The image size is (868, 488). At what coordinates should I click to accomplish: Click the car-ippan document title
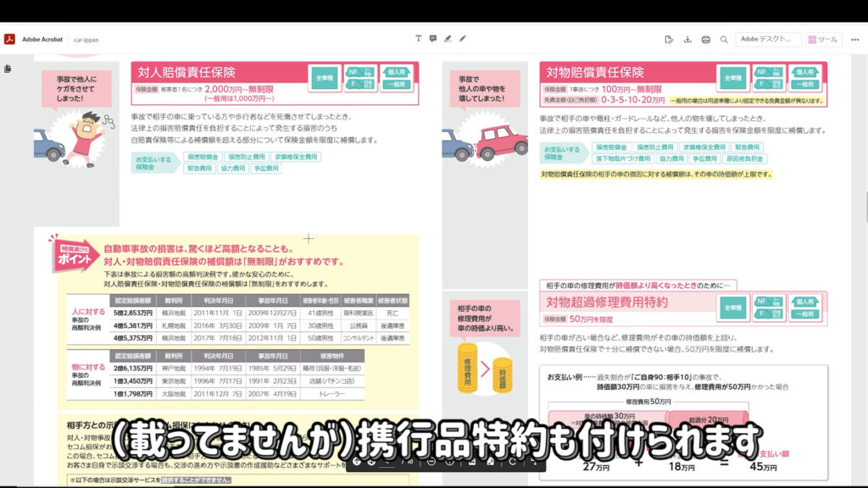tap(87, 39)
